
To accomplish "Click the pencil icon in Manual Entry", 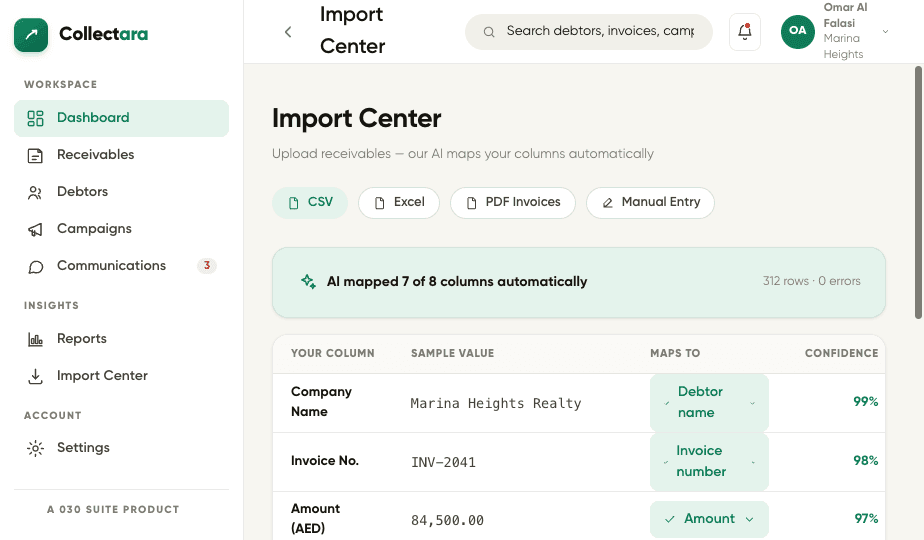I will click(608, 203).
